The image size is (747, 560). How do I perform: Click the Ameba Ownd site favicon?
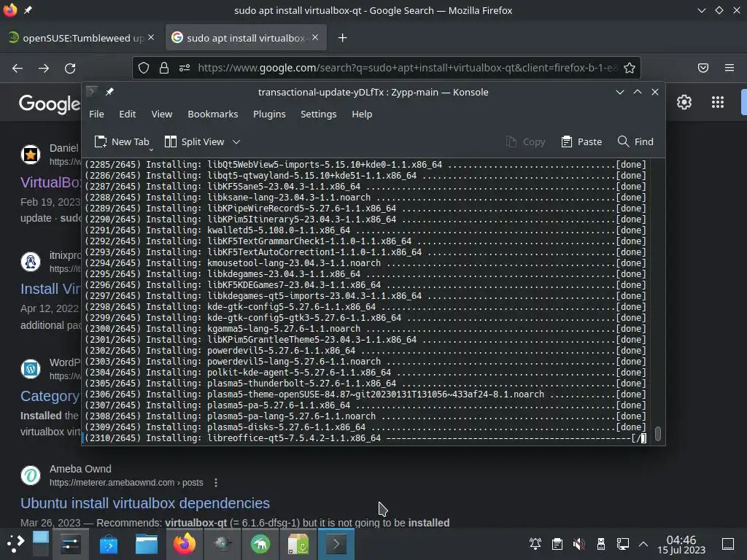point(31,475)
